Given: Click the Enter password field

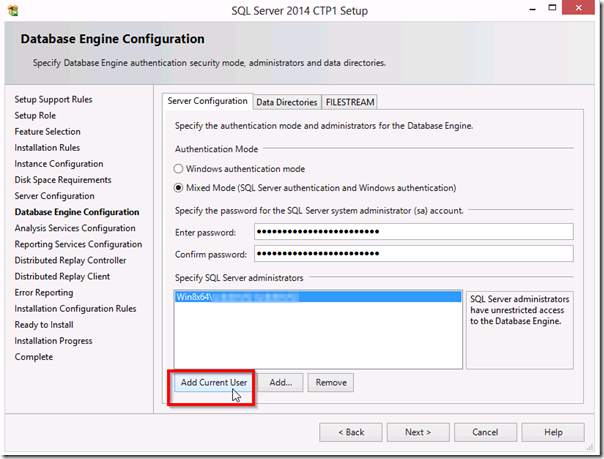Looking at the screenshot, I should (413, 232).
